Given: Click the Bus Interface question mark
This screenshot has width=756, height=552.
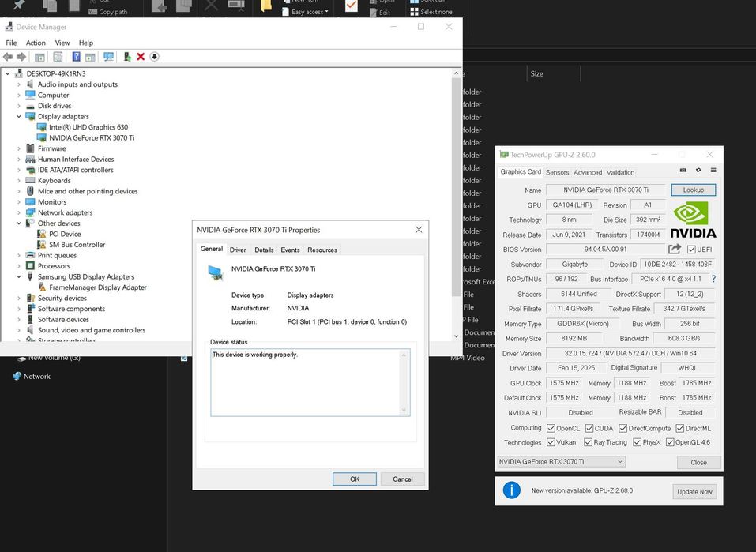Looking at the screenshot, I should coord(714,279).
